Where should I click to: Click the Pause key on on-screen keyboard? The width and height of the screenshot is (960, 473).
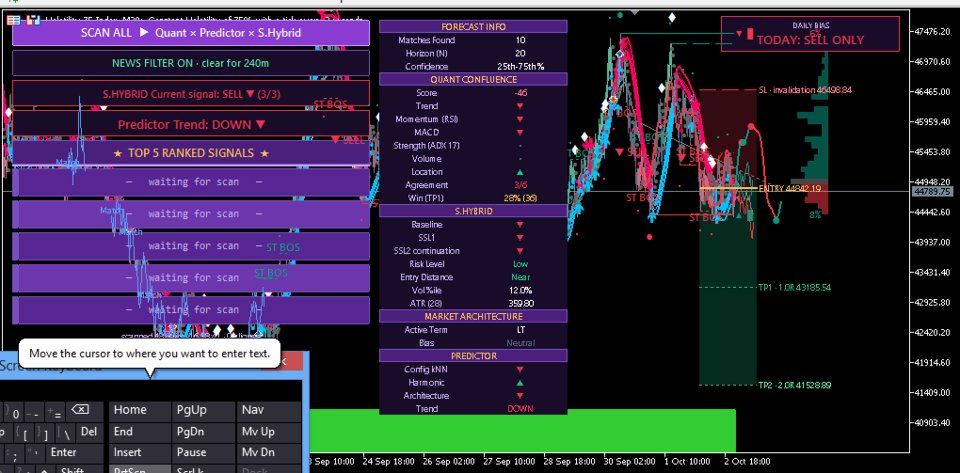pos(202,453)
